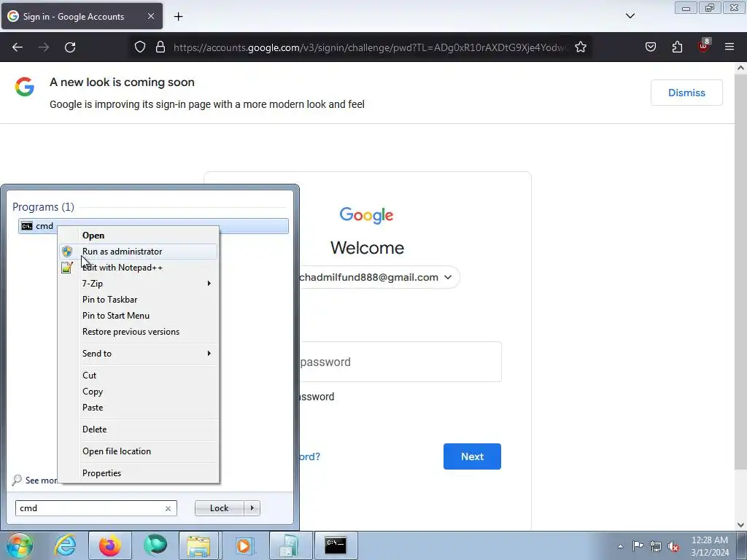
Task: Click the taskbar clock 12:28 AM
Action: 709,546
